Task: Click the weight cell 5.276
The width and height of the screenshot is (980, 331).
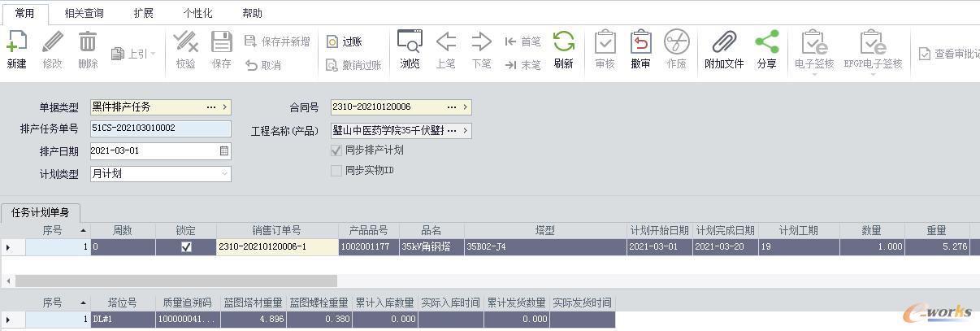Action: [x=937, y=247]
